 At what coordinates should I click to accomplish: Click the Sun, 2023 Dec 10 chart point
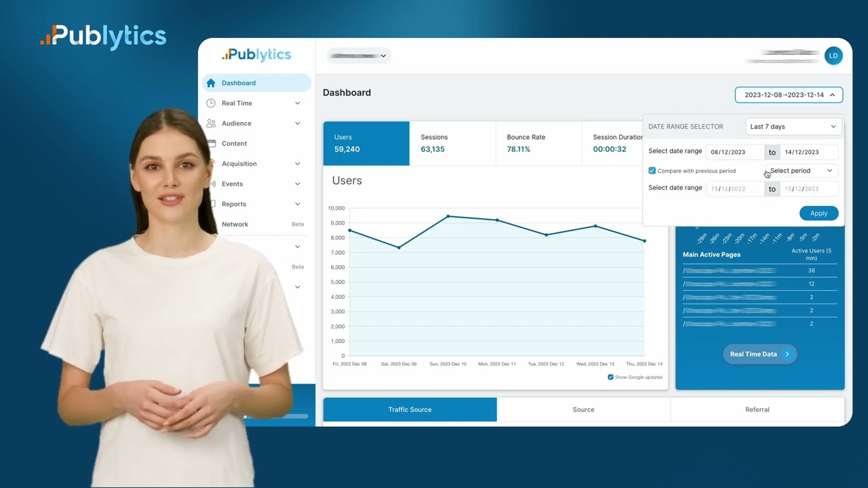448,216
